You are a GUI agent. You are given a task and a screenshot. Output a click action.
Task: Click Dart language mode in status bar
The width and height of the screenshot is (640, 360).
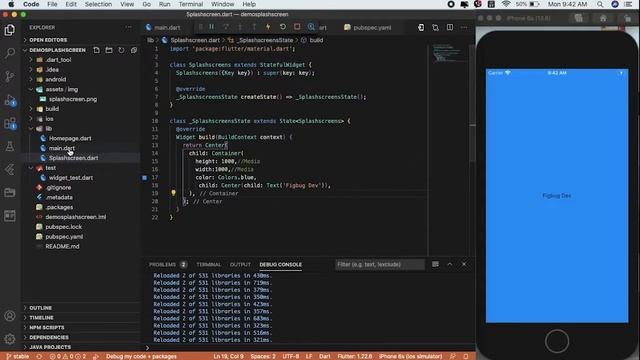click(x=324, y=356)
